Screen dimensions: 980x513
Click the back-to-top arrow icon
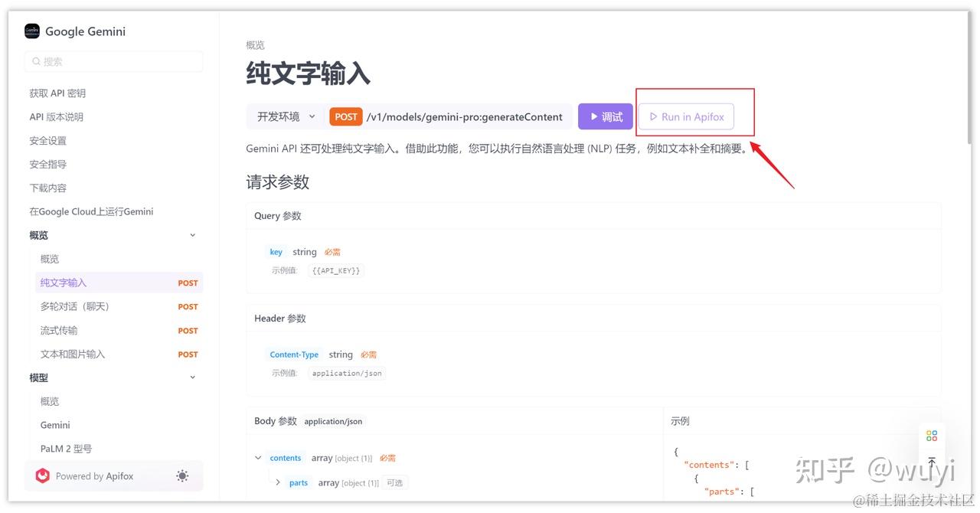[x=932, y=462]
